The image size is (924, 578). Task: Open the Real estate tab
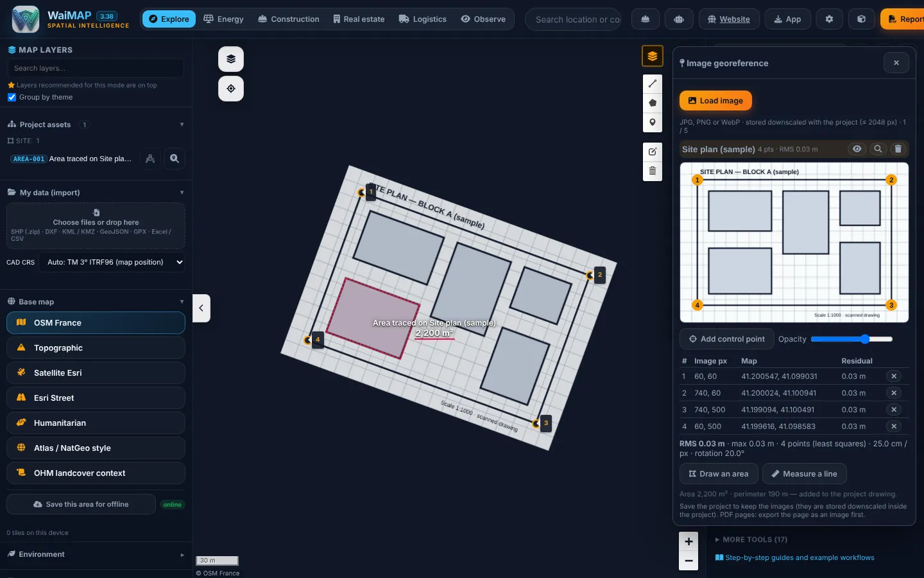[x=359, y=19]
